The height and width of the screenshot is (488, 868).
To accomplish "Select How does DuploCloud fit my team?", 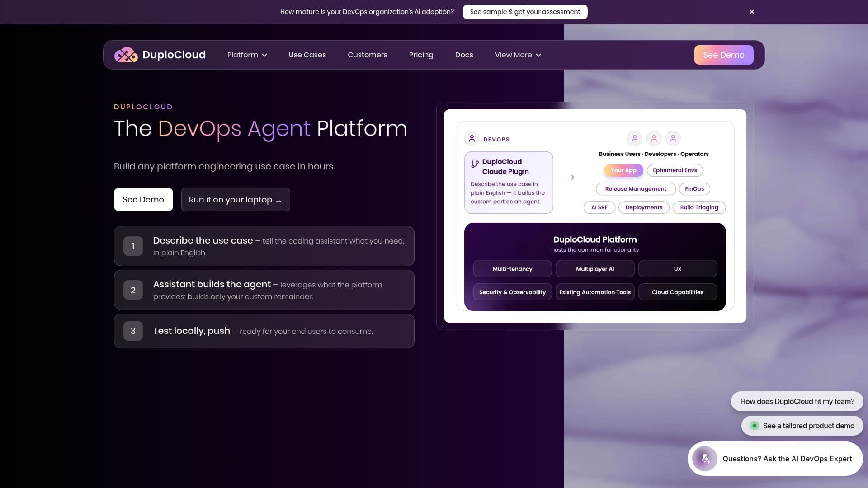I will 797,401.
